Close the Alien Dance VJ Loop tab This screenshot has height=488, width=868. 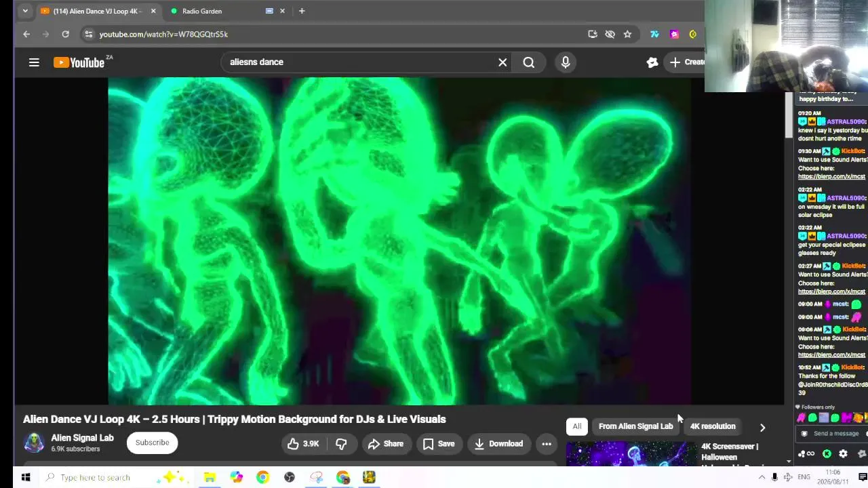(153, 11)
